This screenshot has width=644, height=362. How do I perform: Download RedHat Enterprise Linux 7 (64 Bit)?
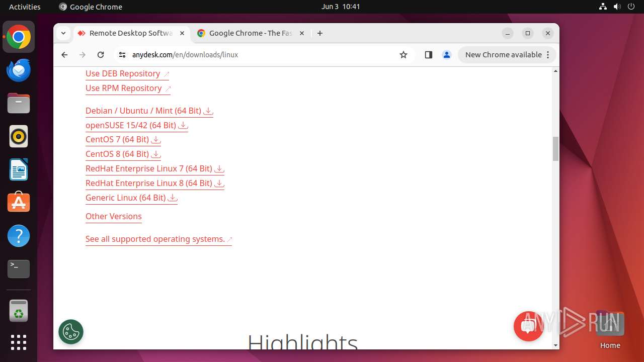click(155, 168)
